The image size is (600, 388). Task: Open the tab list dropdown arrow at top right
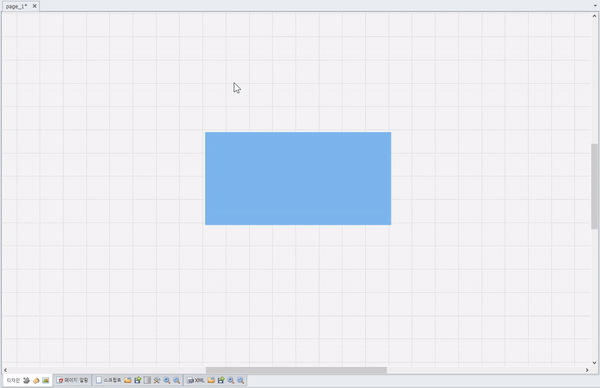(x=595, y=6)
